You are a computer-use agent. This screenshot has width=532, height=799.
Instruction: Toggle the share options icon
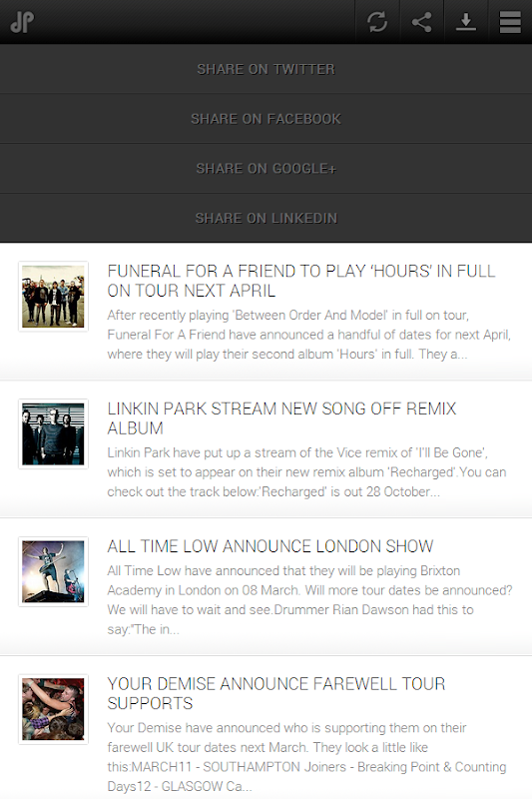click(x=421, y=22)
